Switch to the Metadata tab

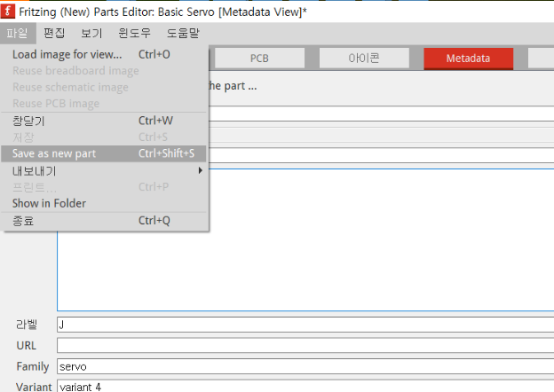click(469, 59)
